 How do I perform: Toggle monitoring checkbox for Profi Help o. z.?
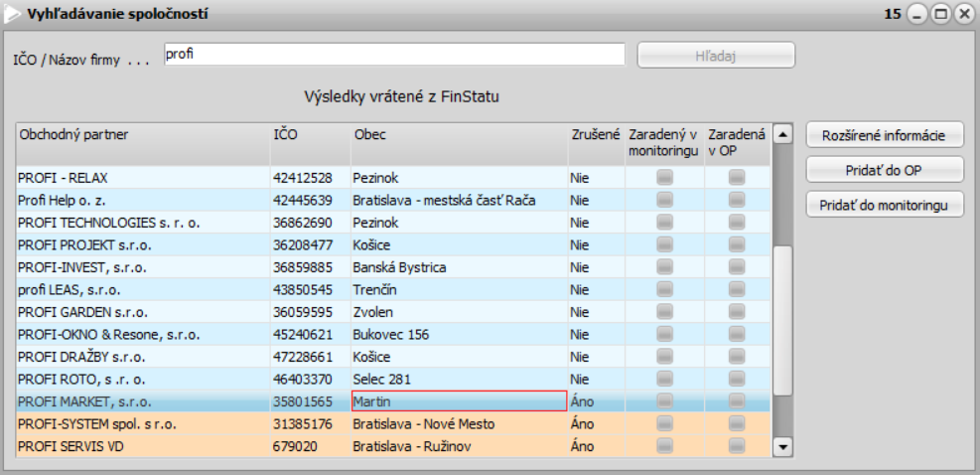click(664, 201)
